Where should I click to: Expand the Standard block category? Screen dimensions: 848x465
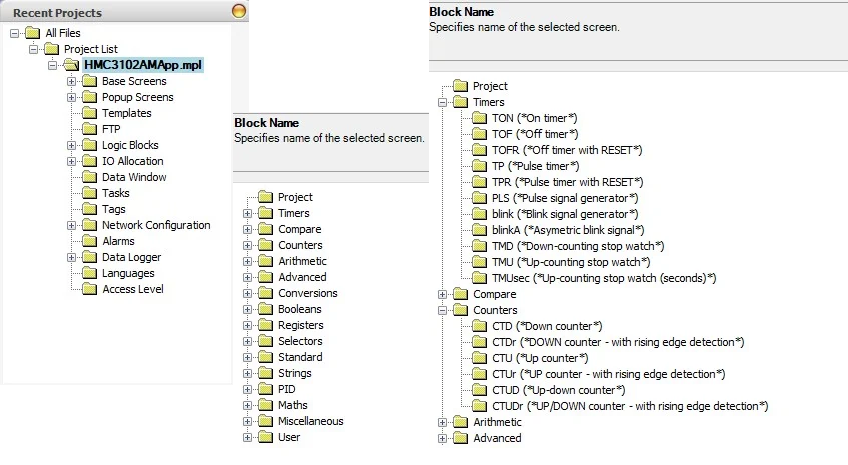[247, 357]
